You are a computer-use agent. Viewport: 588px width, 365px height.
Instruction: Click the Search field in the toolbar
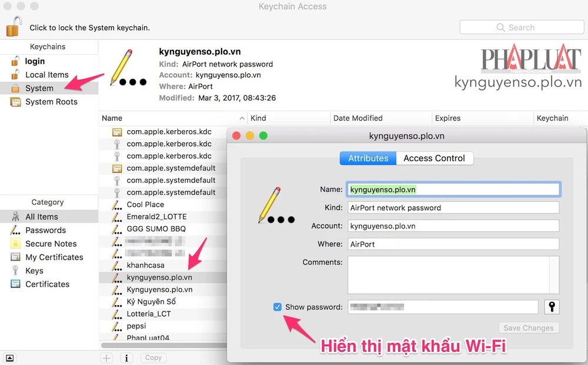521,28
